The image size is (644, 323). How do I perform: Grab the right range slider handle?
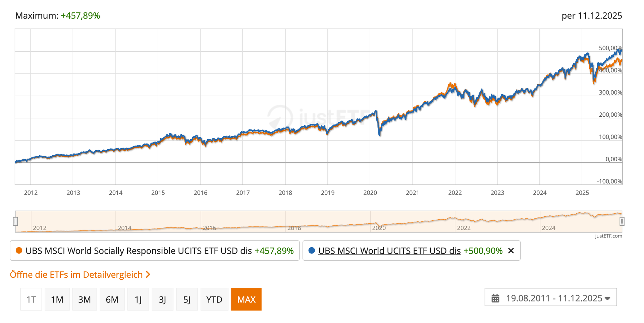click(x=622, y=221)
